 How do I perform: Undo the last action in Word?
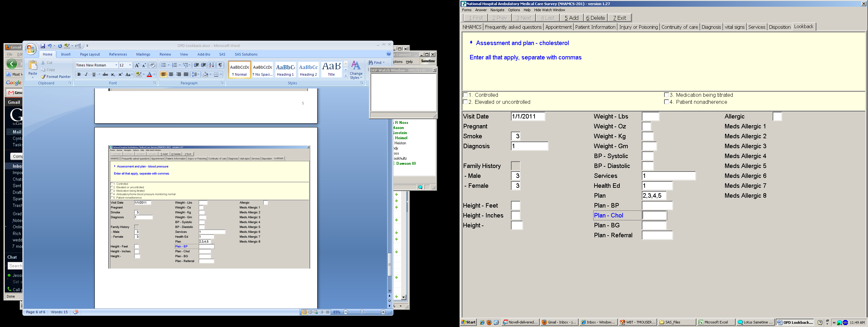(49, 46)
